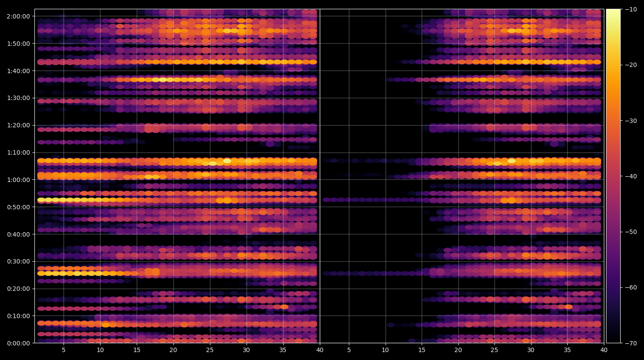Viewport: 644px width, 360px height.
Task: Click the final x-axis tick "40" beside the colorbar
Action: click(x=604, y=350)
